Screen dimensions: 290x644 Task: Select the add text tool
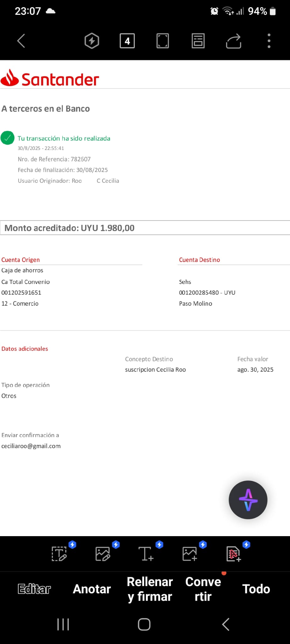(x=146, y=554)
